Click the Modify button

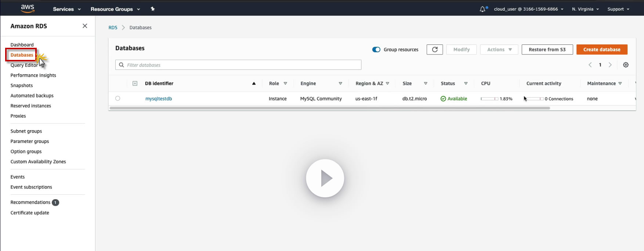462,50
